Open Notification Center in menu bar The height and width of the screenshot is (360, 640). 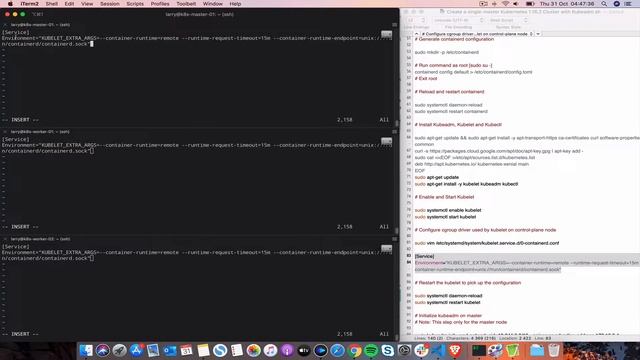tap(628, 4)
